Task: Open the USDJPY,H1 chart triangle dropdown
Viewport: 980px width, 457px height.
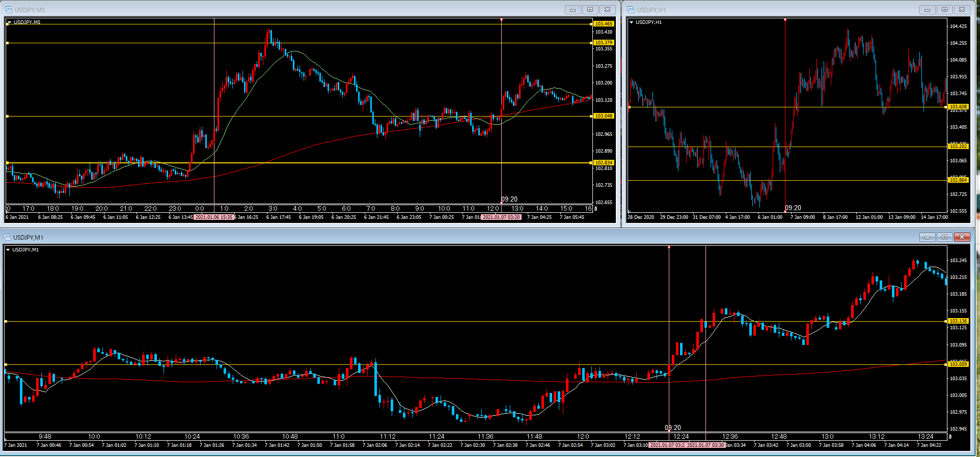Action: point(631,22)
